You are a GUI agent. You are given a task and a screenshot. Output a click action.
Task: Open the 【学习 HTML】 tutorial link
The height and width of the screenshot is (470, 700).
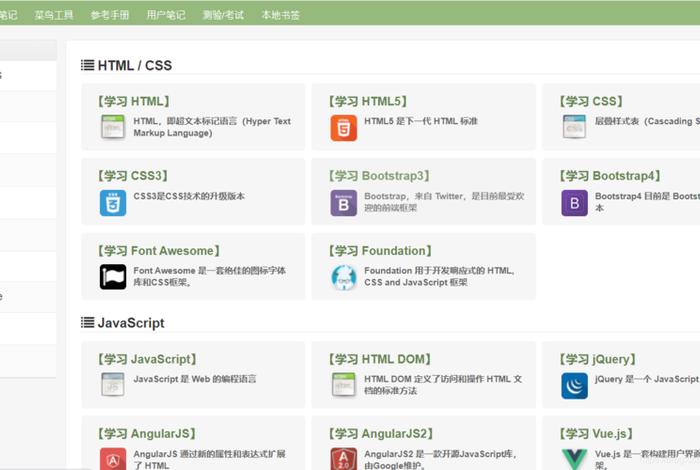pyautogui.click(x=133, y=101)
